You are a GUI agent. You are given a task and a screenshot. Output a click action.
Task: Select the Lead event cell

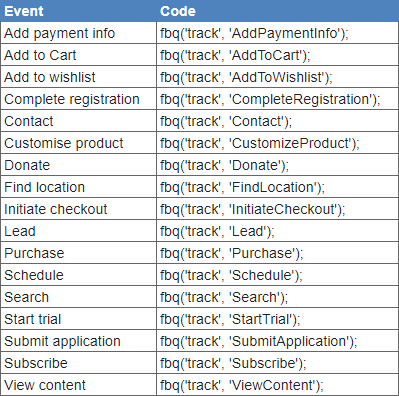coord(78,231)
